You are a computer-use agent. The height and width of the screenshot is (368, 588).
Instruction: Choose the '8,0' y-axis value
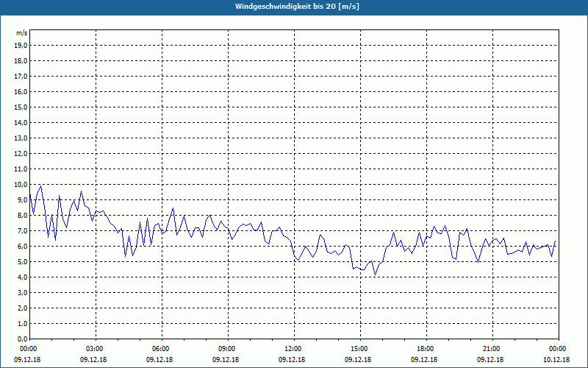coord(23,215)
